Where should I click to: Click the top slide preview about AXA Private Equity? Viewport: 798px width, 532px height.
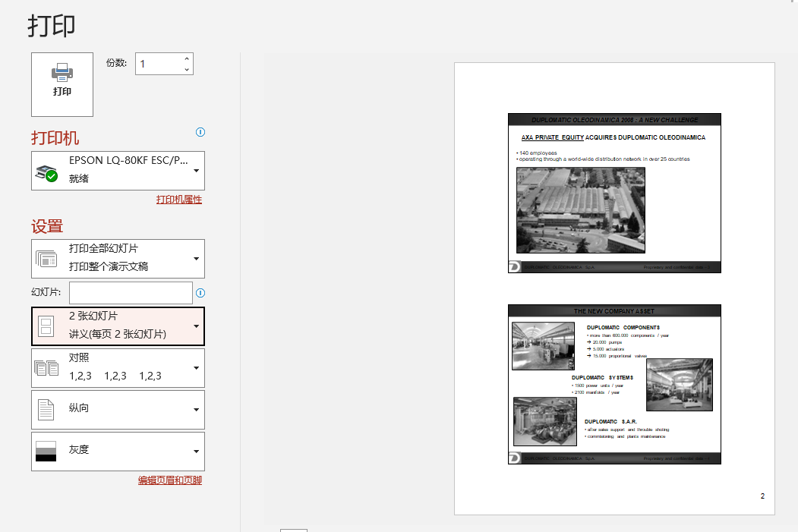click(614, 194)
